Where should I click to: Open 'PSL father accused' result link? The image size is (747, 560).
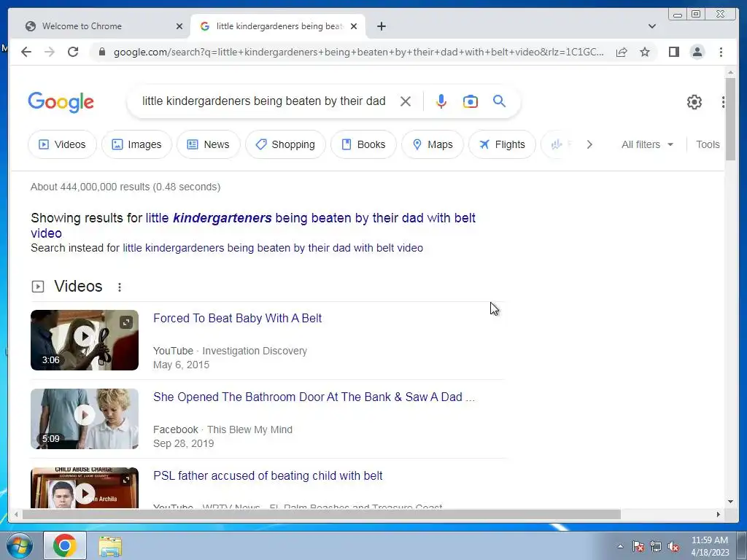[268, 475]
